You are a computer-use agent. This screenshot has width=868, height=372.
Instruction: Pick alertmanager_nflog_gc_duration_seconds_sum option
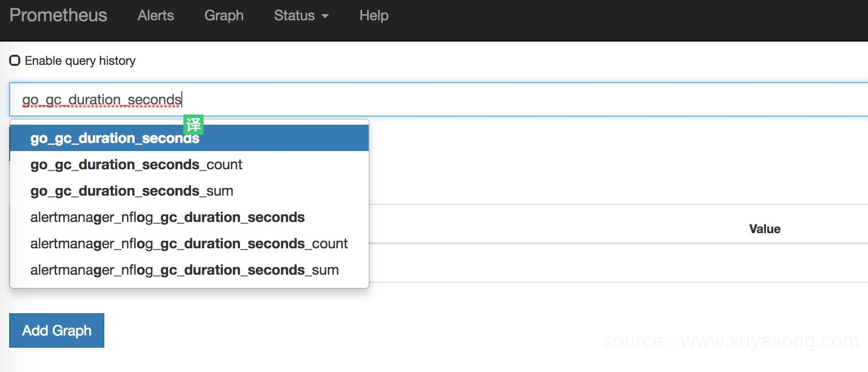[x=184, y=270]
